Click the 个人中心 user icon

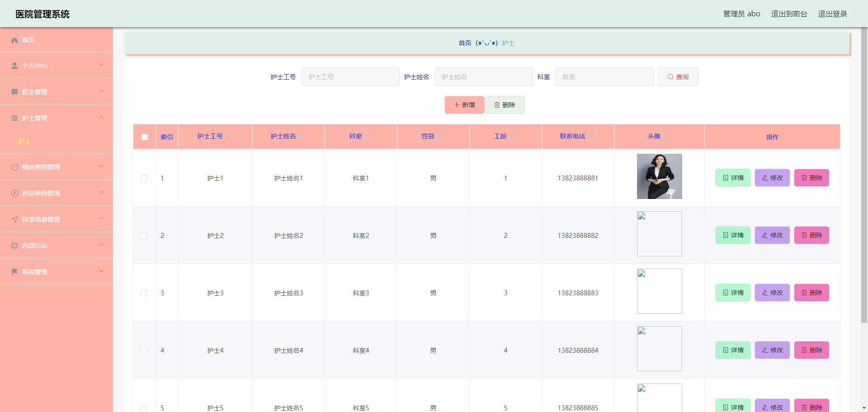pyautogui.click(x=14, y=66)
